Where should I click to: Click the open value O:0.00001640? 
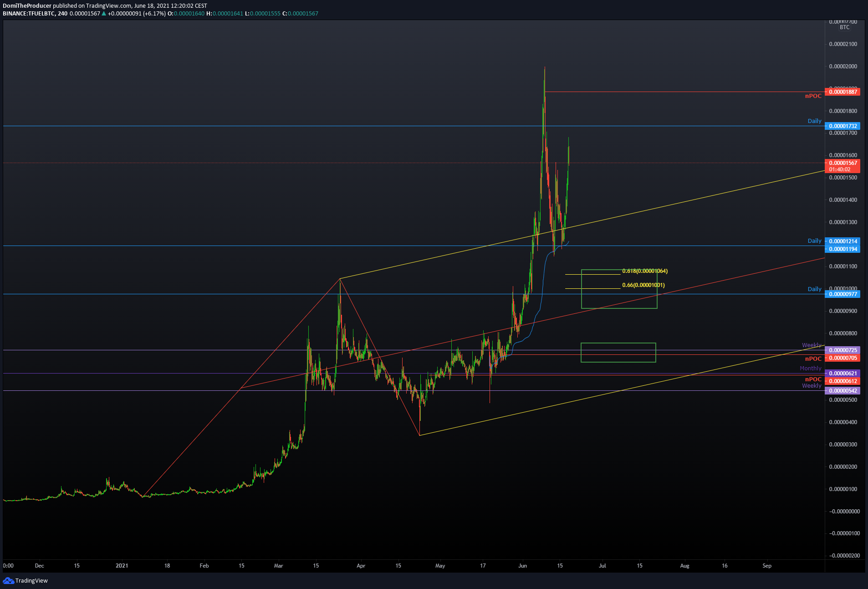(186, 14)
